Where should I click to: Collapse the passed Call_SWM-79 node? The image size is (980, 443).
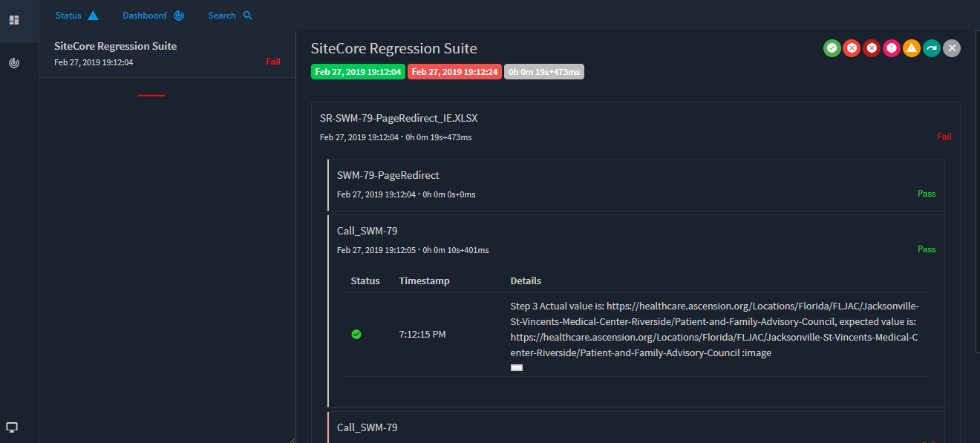click(x=367, y=231)
